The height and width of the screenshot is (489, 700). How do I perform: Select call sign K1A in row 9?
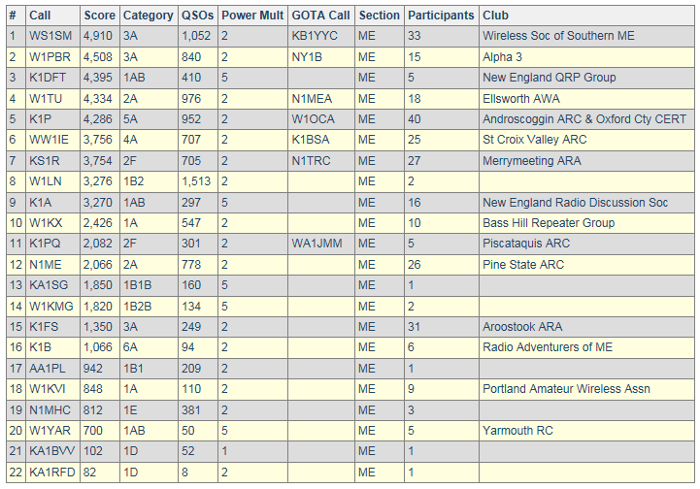click(x=40, y=202)
